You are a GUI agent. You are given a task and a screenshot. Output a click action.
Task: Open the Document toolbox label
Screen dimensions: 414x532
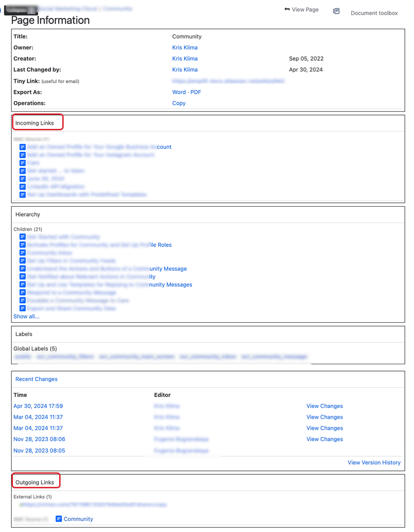coord(374,13)
